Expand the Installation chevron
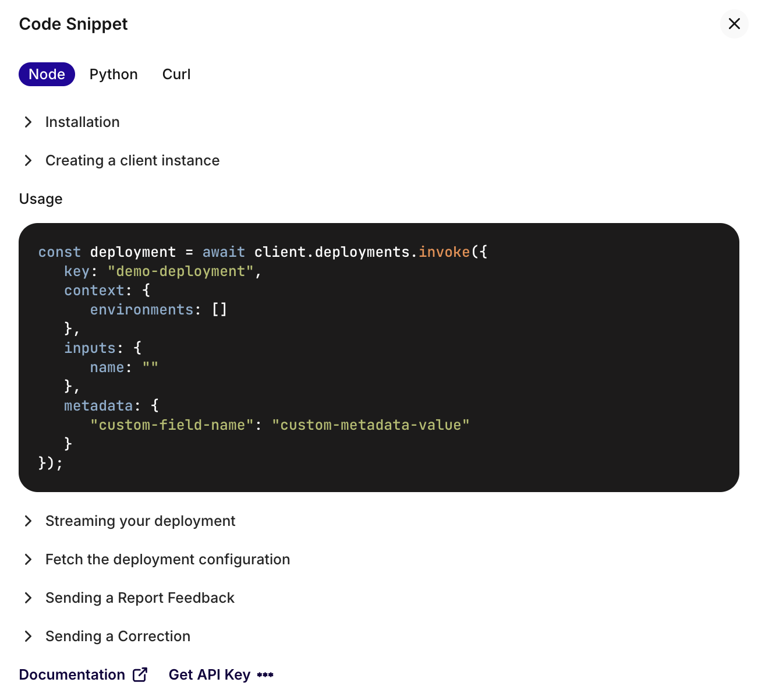 click(x=28, y=122)
